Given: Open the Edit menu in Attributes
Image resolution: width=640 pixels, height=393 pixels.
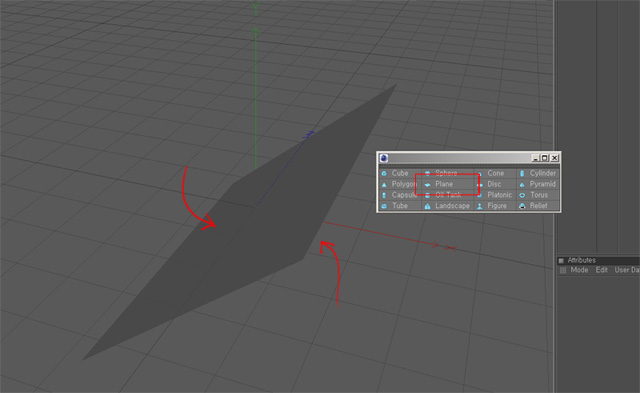Looking at the screenshot, I should coord(602,270).
